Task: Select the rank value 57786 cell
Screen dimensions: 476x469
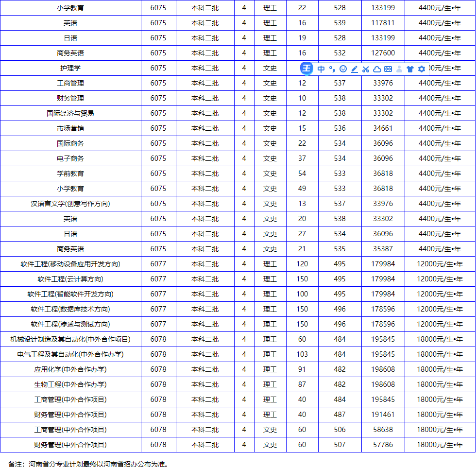Action: pyautogui.click(x=383, y=445)
